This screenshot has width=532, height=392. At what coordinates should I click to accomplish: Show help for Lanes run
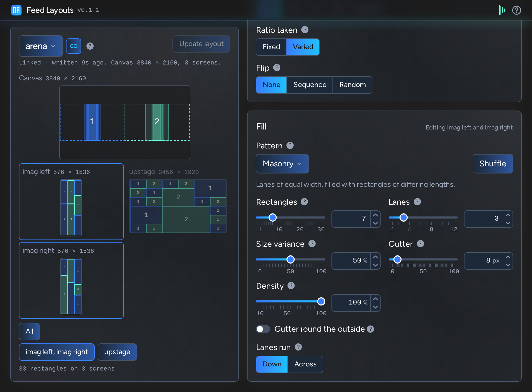298,347
